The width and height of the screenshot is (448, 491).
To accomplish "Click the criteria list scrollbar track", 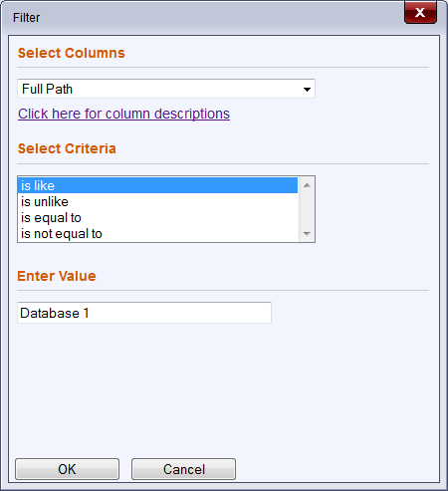I will click(307, 209).
